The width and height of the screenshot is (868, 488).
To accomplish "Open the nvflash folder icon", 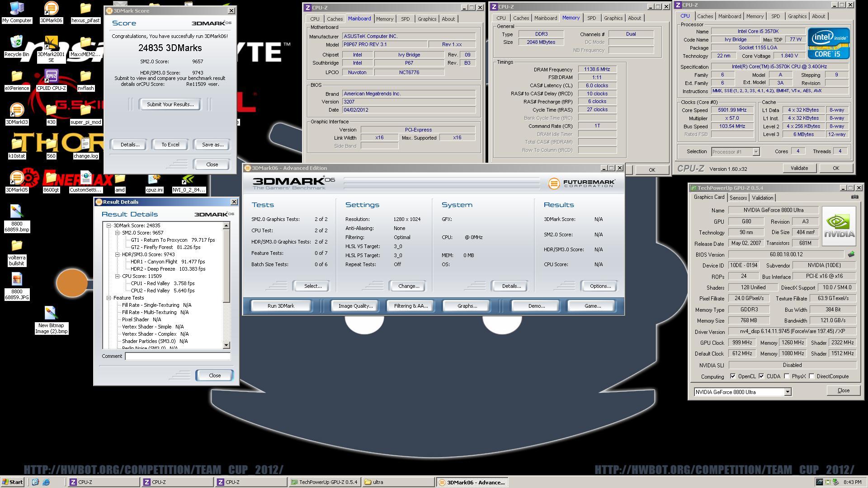I will (85, 80).
